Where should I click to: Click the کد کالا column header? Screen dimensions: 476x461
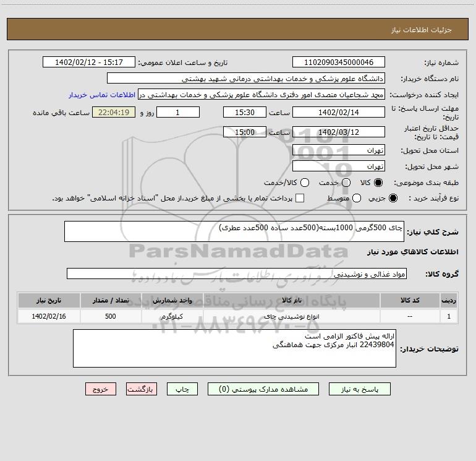(x=410, y=300)
